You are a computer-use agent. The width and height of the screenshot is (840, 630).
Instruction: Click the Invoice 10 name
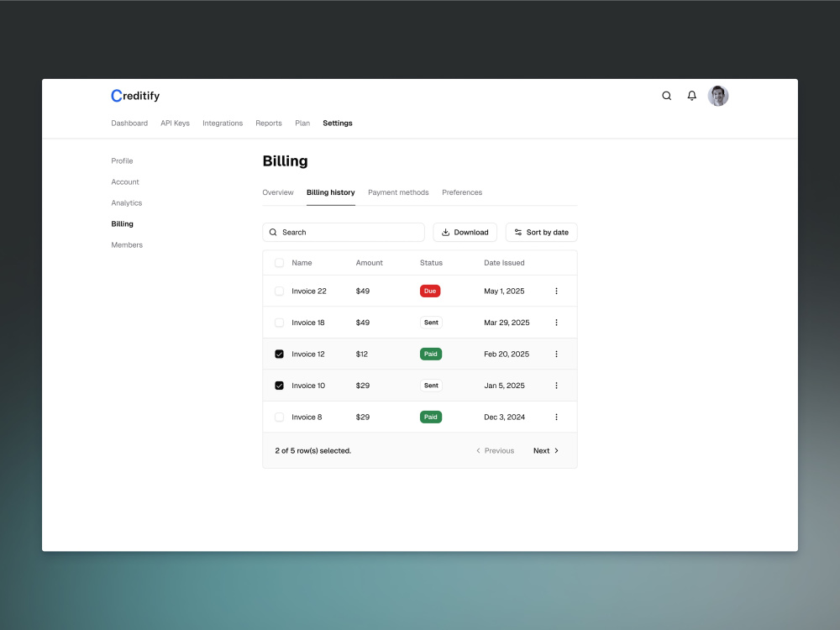click(x=308, y=386)
